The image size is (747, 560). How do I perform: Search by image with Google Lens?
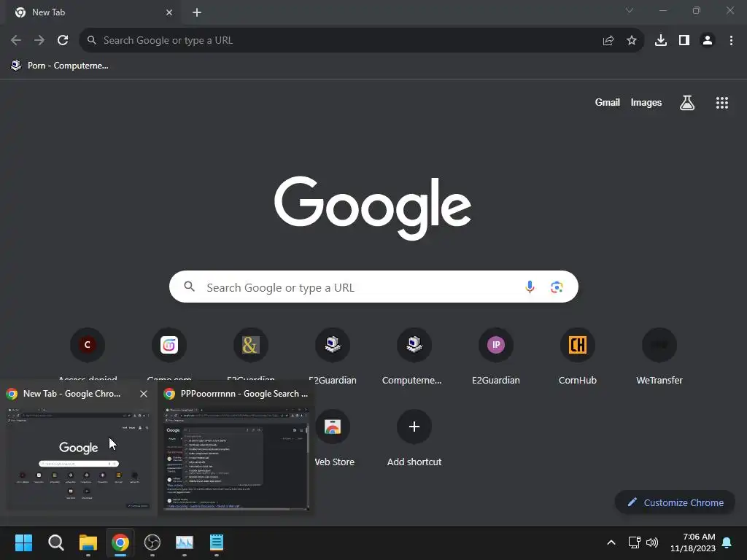[557, 287]
